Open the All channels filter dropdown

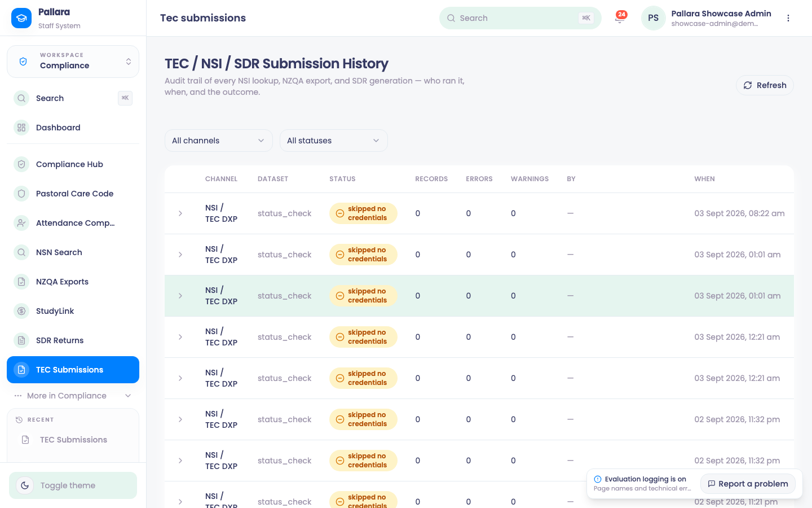[219, 141]
